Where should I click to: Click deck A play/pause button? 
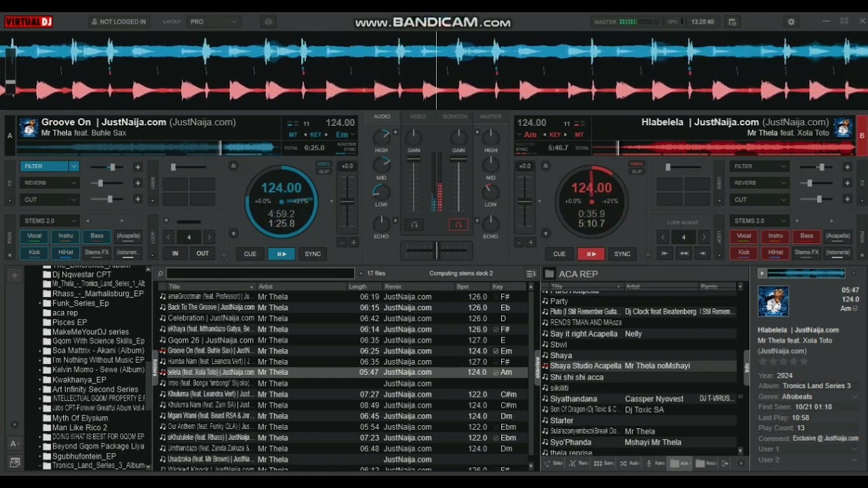click(281, 253)
